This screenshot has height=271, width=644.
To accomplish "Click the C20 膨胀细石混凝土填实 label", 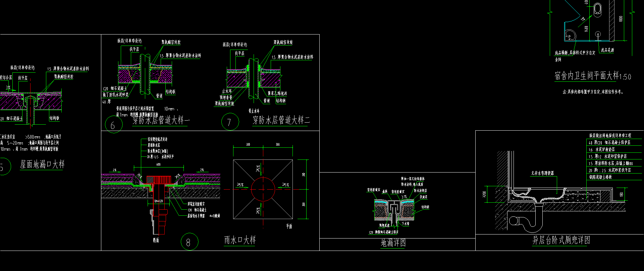I will pos(384,232).
